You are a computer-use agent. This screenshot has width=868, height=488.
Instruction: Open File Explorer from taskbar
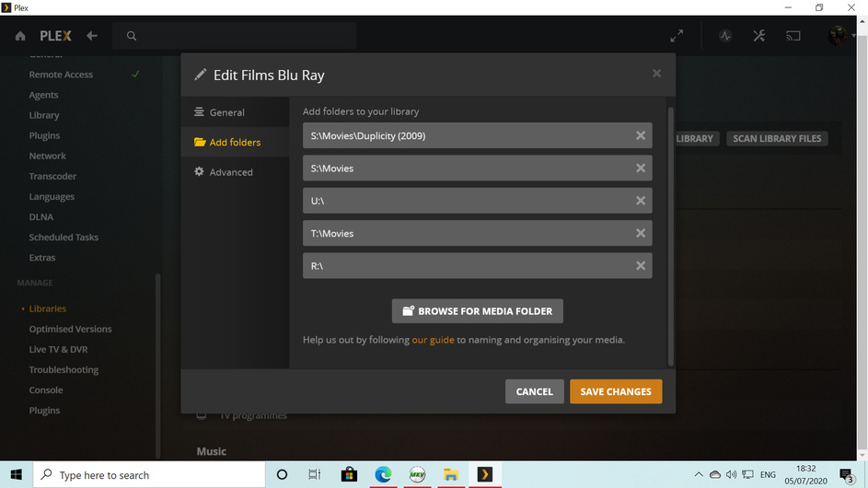pyautogui.click(x=451, y=475)
